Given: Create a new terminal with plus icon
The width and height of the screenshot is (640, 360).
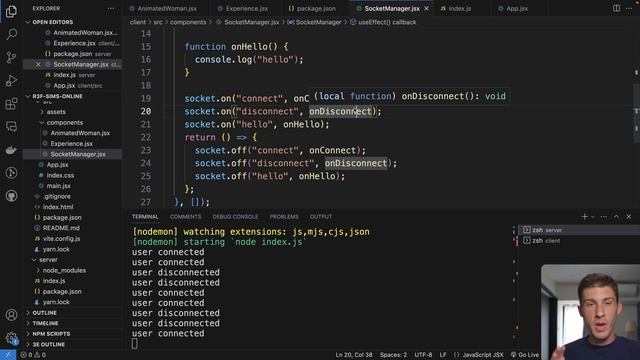Looking at the screenshot, I should (x=584, y=217).
